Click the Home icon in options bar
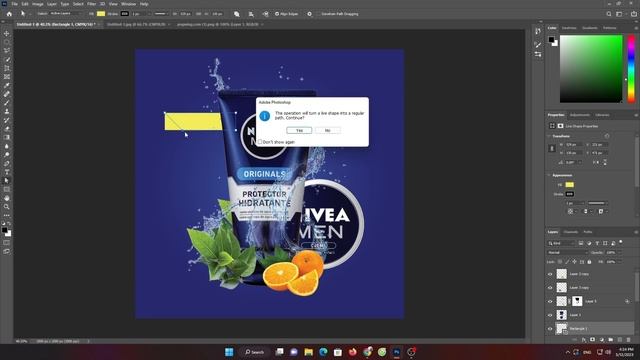Image resolution: width=640 pixels, height=360 pixels. coord(9,14)
